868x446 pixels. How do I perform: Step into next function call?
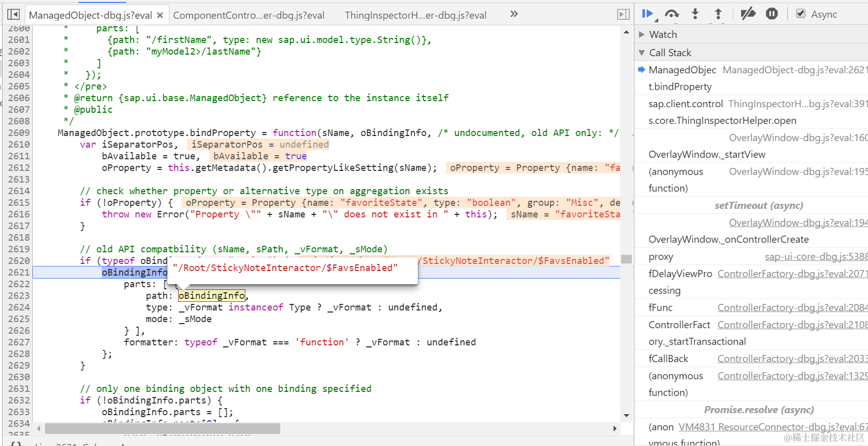[695, 14]
